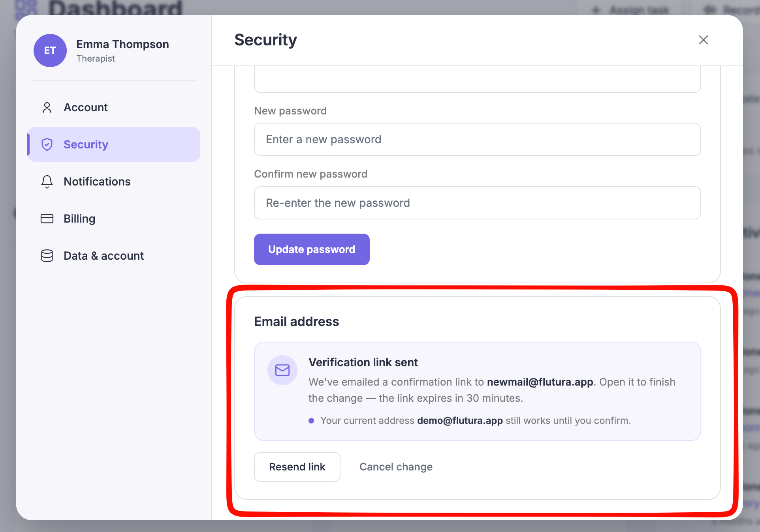The height and width of the screenshot is (532, 760).
Task: Click the Notifications bell icon
Action: click(x=47, y=182)
